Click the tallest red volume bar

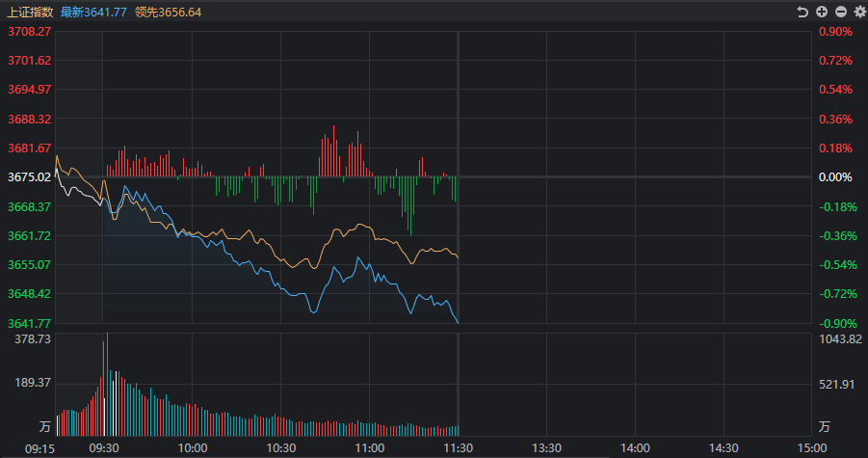(103, 389)
